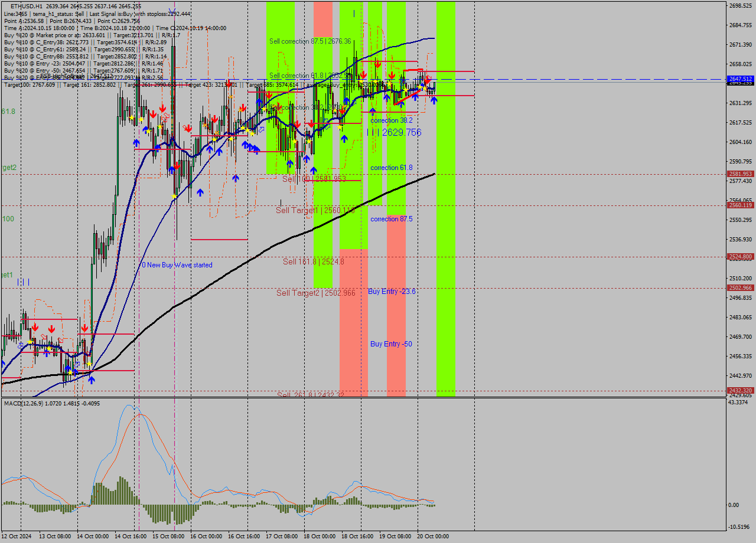Click the 'Sell 261.8 | 2432.32' label
The width and height of the screenshot is (756, 543).
(x=311, y=394)
